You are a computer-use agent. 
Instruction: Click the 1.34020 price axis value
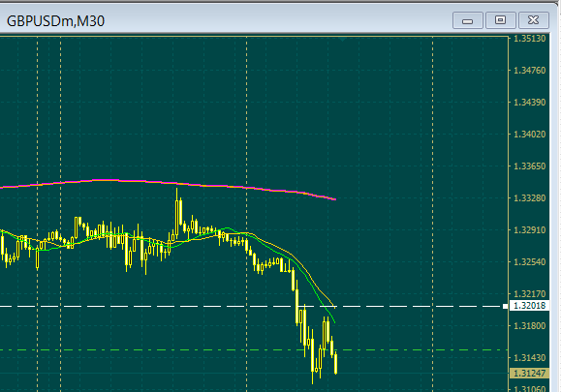click(x=530, y=135)
